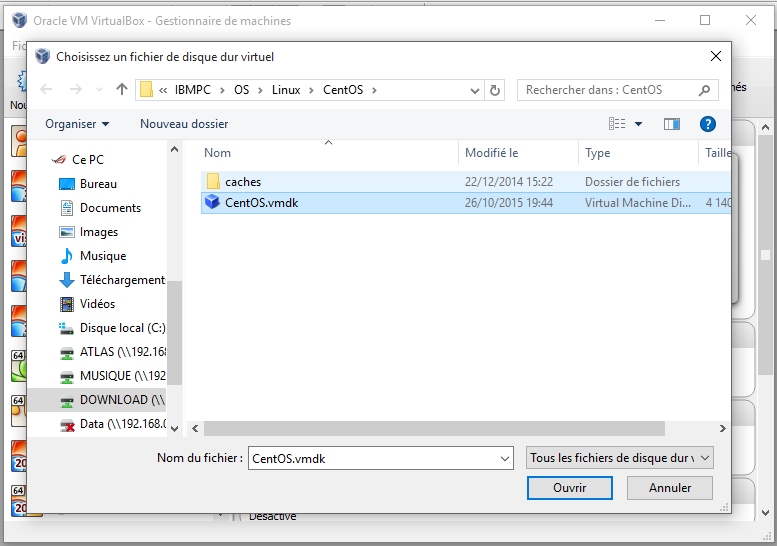Open Images in the sidebar
Viewport: 777px width, 546px height.
99,232
